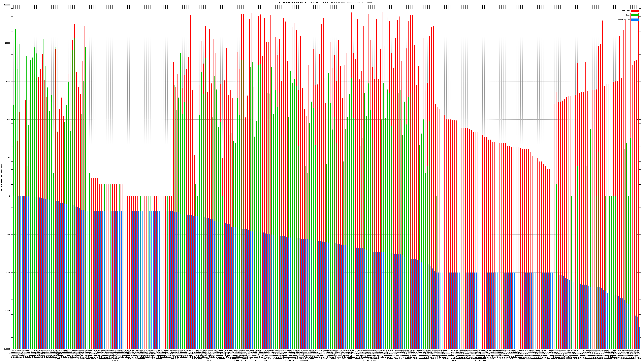This screenshot has width=644, height=362.
Task: Click the RBL Statistics chart title
Action: pos(325,2)
